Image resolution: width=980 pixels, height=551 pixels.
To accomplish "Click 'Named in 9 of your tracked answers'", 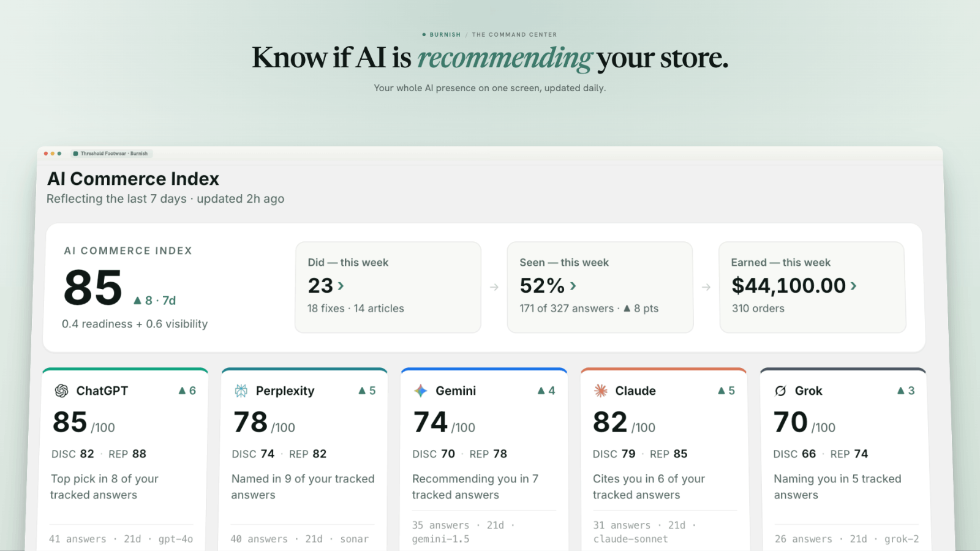I will point(303,487).
